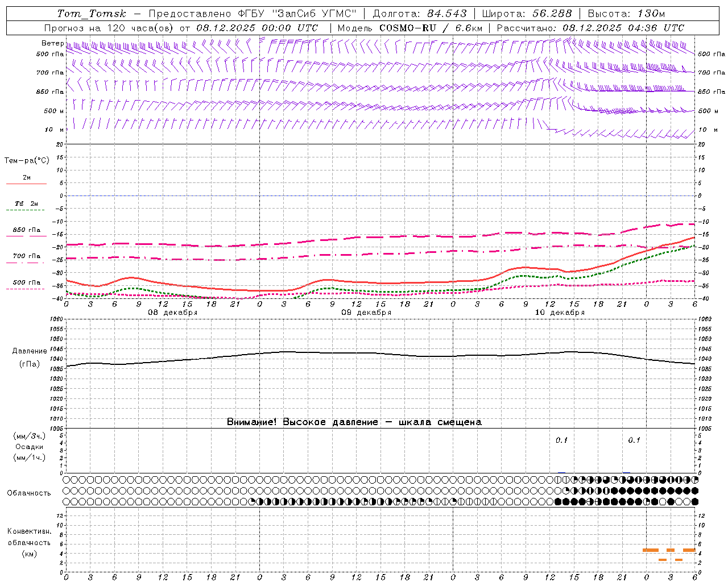The image size is (728, 582).
Task: Click the elevation label Высота: 130м
Action: 626,14
